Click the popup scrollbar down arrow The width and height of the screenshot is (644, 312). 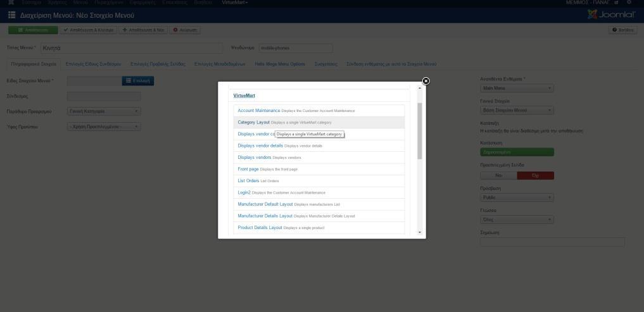(420, 232)
